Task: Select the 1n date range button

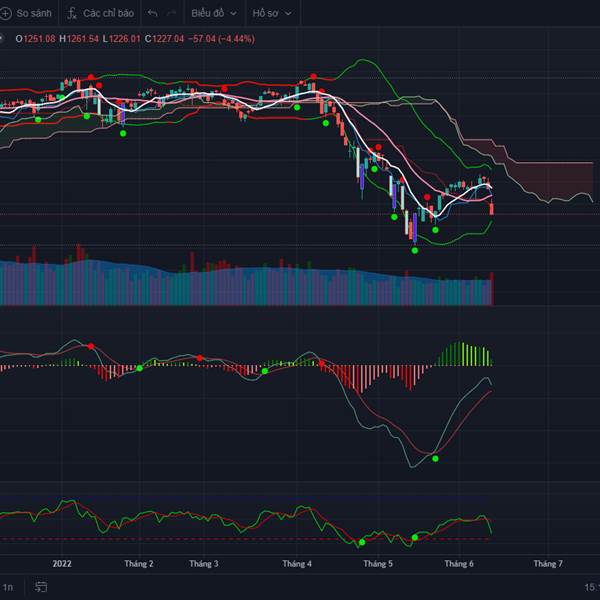Action: tap(8, 587)
